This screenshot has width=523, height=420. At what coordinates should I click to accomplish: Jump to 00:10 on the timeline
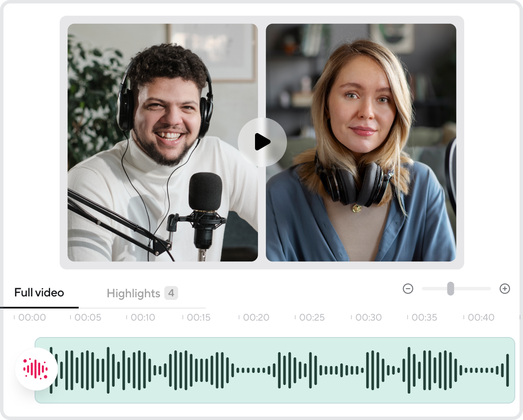pyautogui.click(x=143, y=318)
